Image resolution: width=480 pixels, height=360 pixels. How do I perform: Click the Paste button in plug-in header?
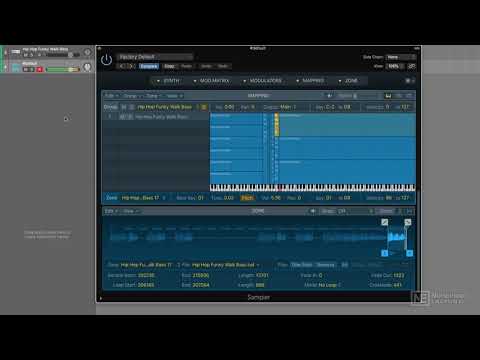(186, 66)
